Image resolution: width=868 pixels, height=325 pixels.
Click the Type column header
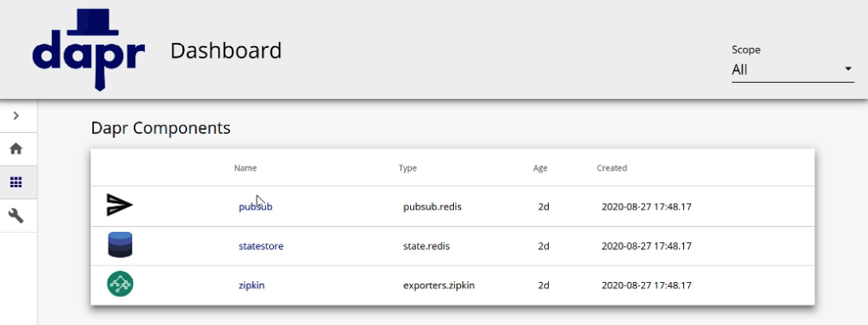coord(408,168)
